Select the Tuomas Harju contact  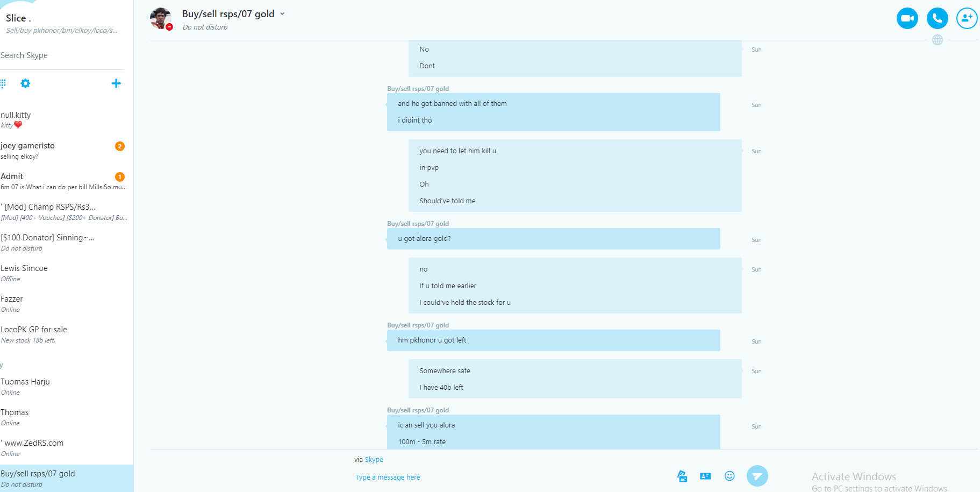coord(65,387)
